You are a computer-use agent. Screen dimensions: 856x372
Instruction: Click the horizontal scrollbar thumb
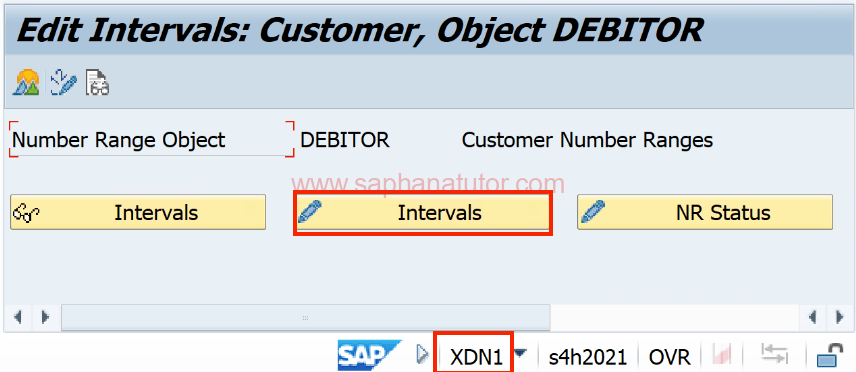pos(306,317)
